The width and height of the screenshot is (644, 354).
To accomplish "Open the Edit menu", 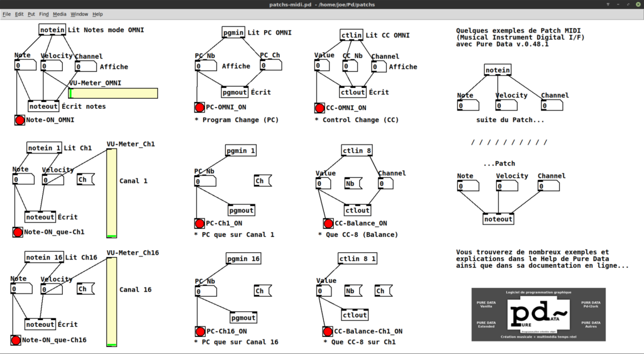I will click(19, 14).
